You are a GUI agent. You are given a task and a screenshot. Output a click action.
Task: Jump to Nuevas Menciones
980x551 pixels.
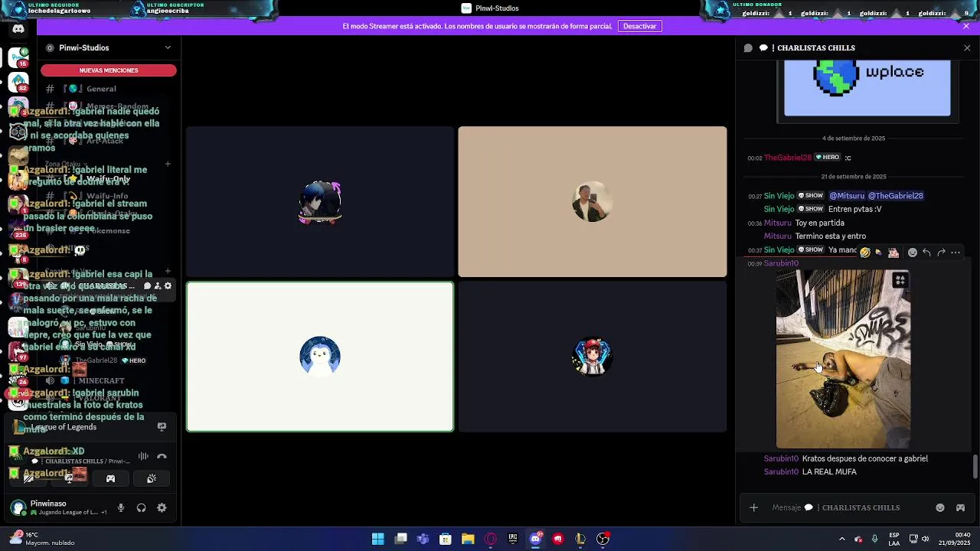109,70
